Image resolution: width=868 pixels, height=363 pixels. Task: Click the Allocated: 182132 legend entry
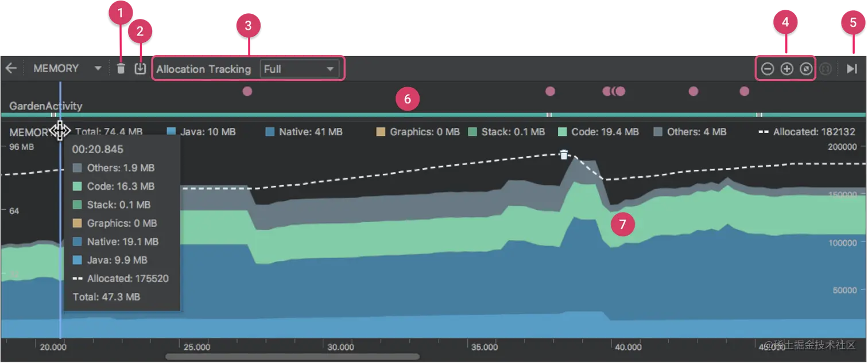point(807,132)
